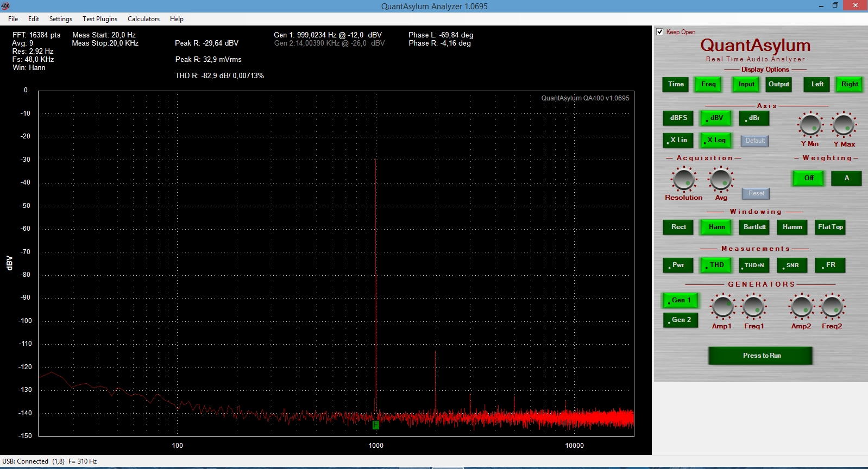Open the Settings menu
The image size is (868, 469).
click(x=61, y=19)
